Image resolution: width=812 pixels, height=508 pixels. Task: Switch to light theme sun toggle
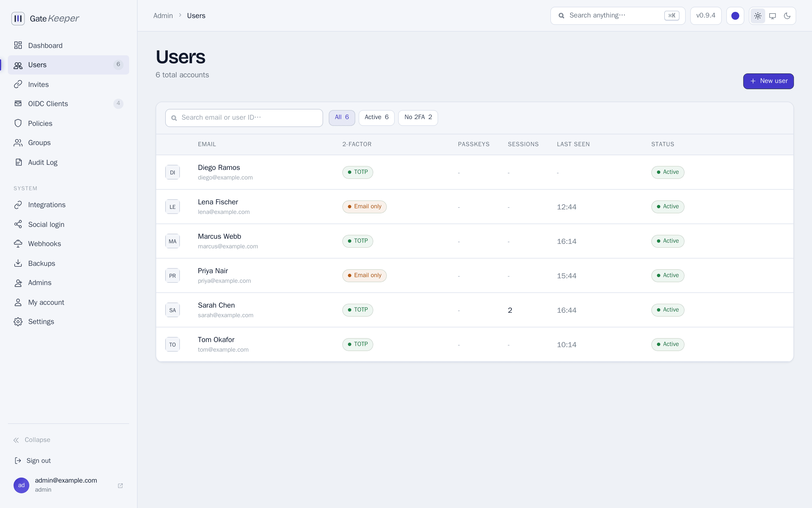click(758, 16)
